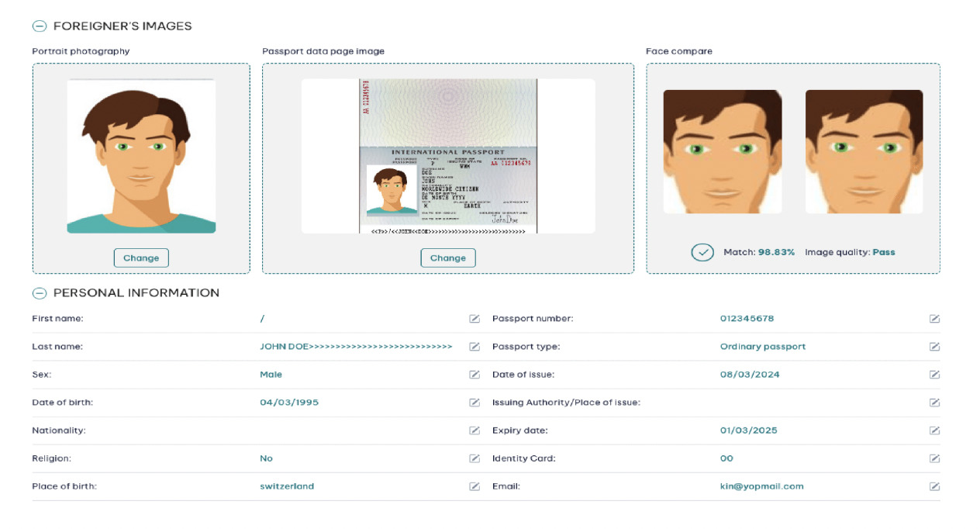Collapse the FOREIGNER'S IMAGES section

tap(39, 25)
